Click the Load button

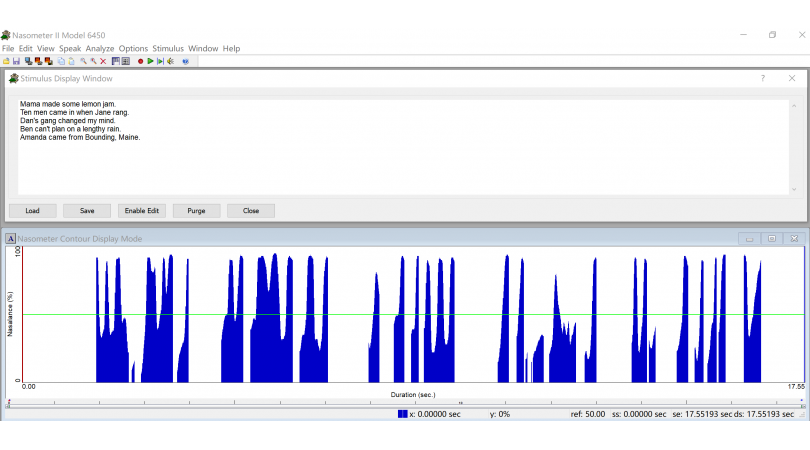33,211
